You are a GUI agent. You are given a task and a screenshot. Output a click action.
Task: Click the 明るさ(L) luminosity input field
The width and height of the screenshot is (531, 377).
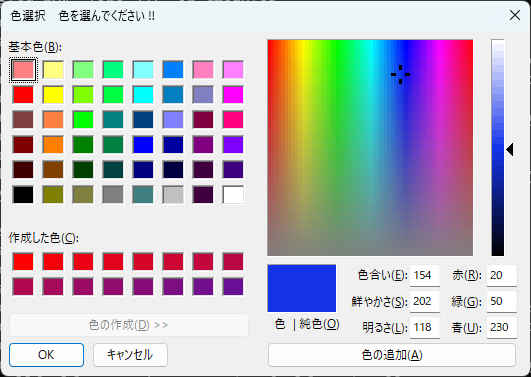tap(425, 327)
